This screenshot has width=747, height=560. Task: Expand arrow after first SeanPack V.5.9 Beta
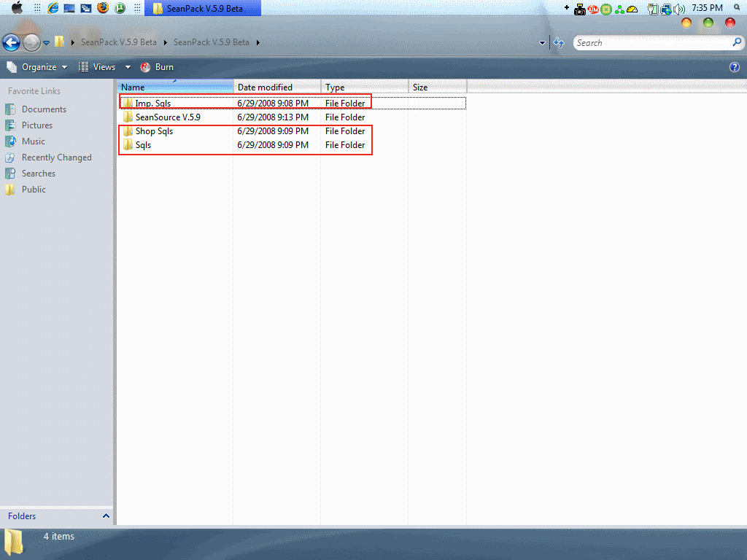(166, 42)
